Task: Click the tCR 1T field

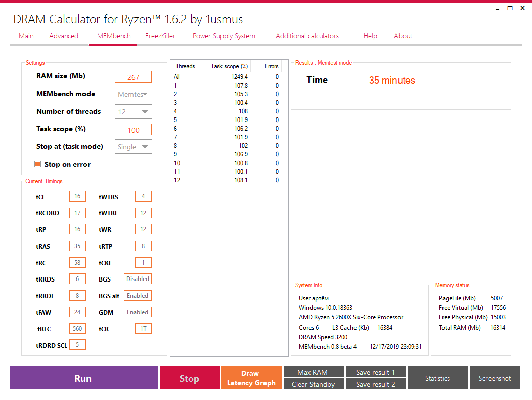Action: click(x=143, y=329)
